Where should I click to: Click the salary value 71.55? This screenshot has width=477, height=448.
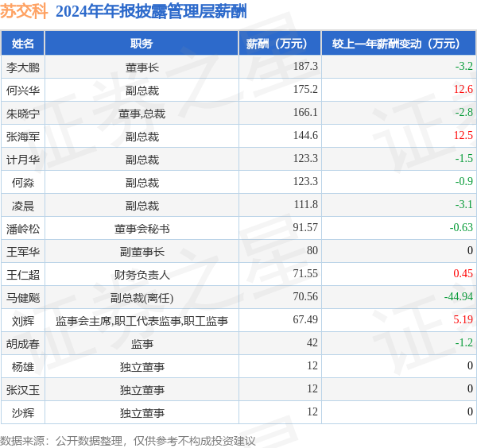[x=305, y=273]
